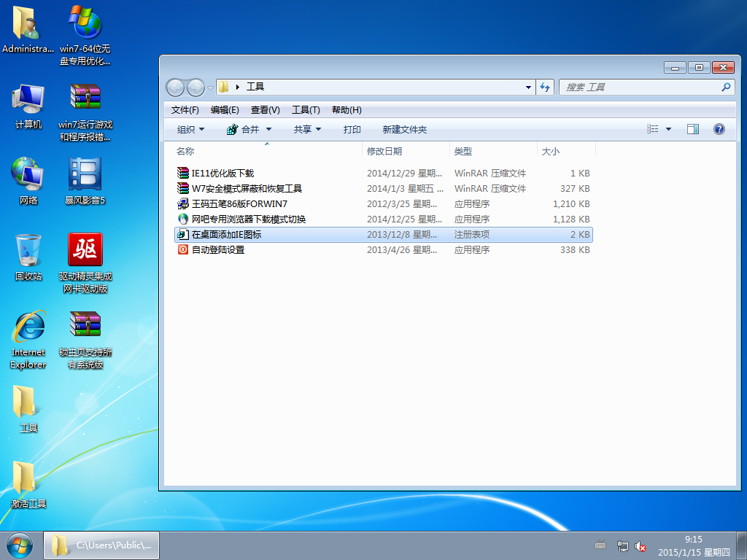
Task: Open the 暴风影音5 desktop icon
Action: (x=85, y=176)
